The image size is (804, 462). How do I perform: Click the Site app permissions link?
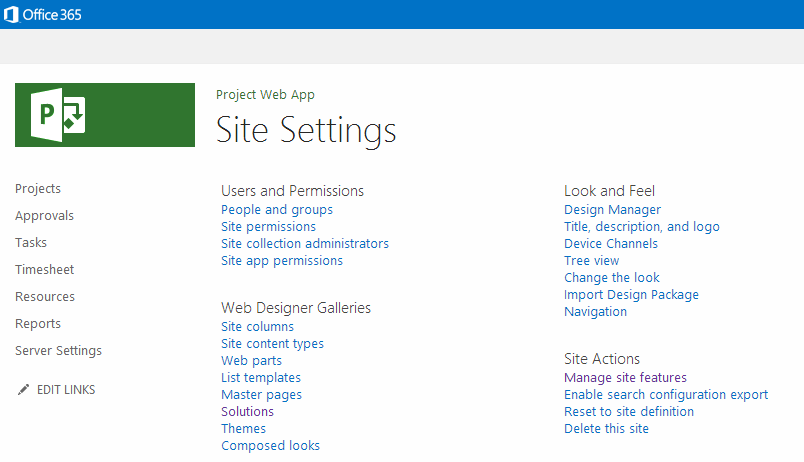(x=282, y=260)
